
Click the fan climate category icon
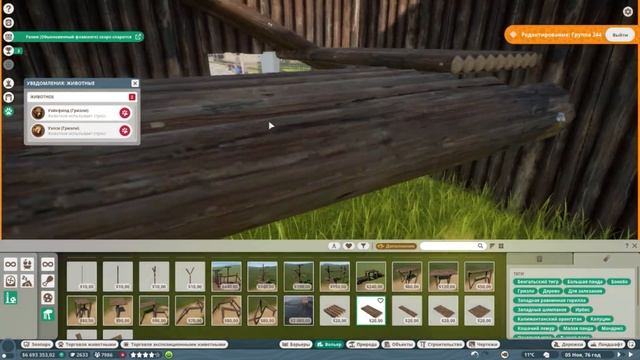tap(11, 281)
